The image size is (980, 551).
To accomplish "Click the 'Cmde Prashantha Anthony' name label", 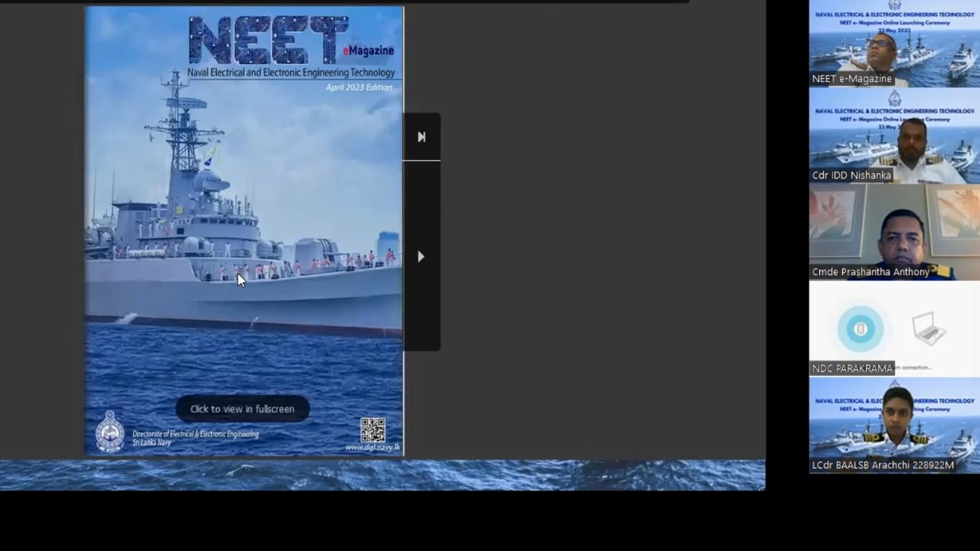I will (x=871, y=272).
